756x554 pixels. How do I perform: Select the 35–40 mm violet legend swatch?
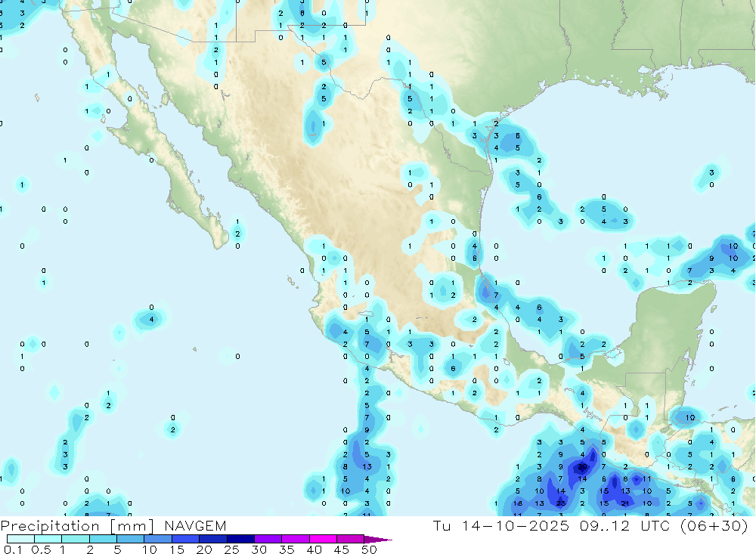(296, 539)
